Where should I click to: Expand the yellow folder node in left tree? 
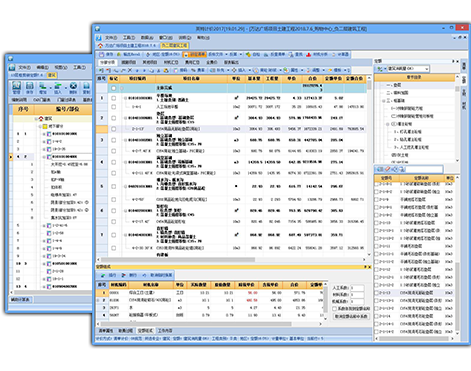[x=40, y=126]
